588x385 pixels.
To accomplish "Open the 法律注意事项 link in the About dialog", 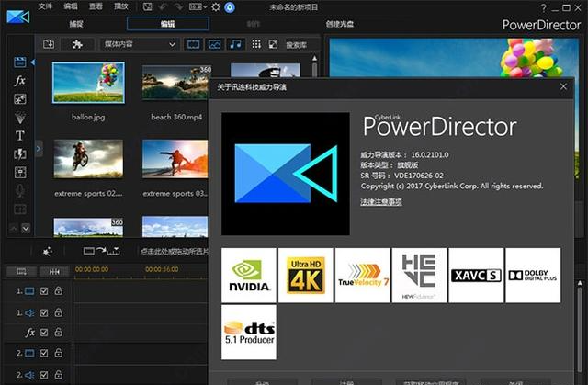I will click(381, 201).
